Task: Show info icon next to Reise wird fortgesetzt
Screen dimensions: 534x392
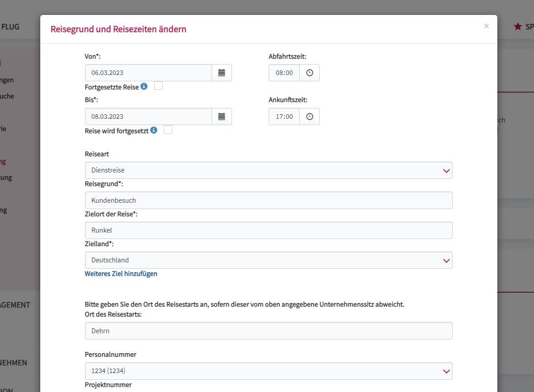Action: 154,130
